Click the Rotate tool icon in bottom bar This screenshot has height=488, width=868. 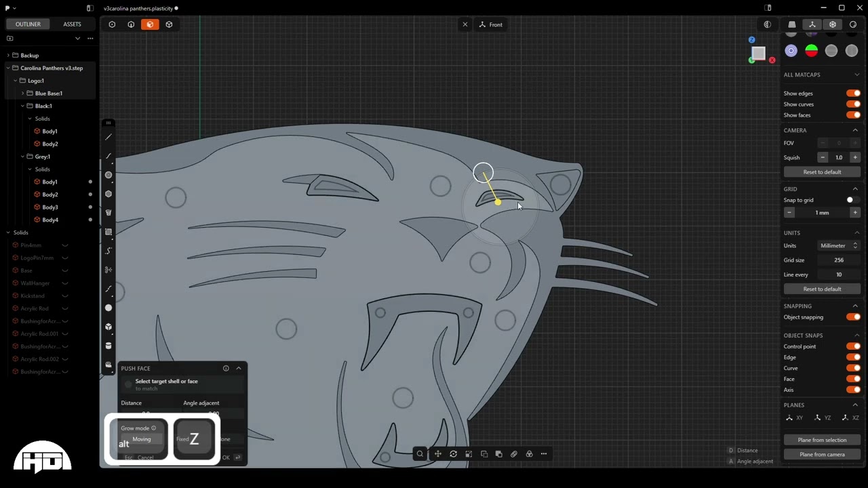point(454,454)
